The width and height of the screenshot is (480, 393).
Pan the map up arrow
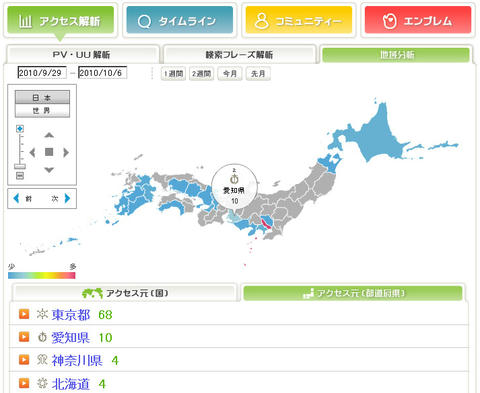pyautogui.click(x=49, y=135)
